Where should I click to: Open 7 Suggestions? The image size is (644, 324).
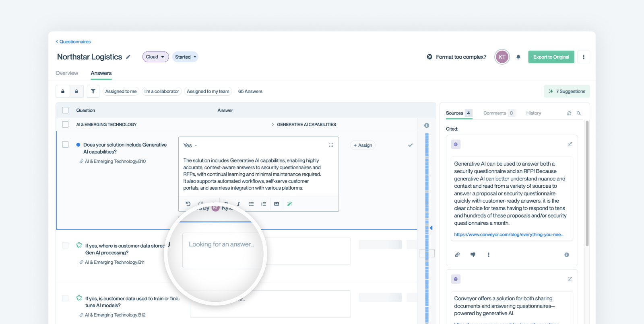tap(567, 91)
